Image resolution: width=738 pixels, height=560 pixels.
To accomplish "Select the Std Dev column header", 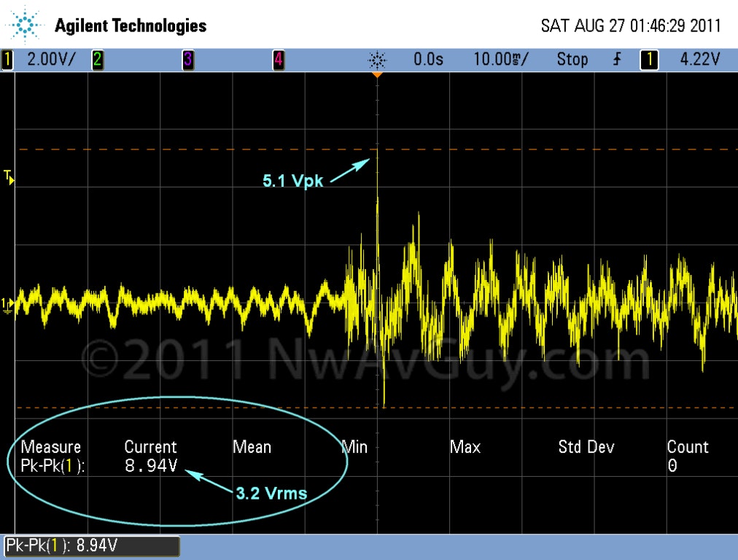I will point(586,447).
